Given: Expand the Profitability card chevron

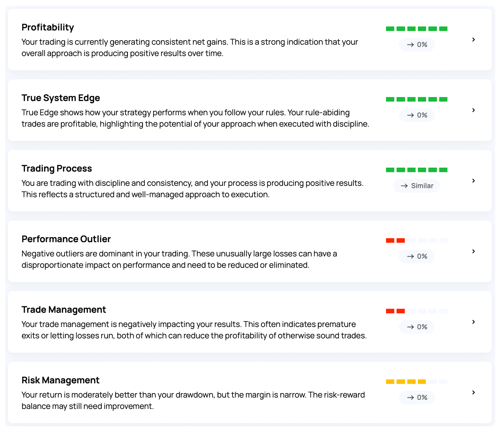Looking at the screenshot, I should click(473, 40).
